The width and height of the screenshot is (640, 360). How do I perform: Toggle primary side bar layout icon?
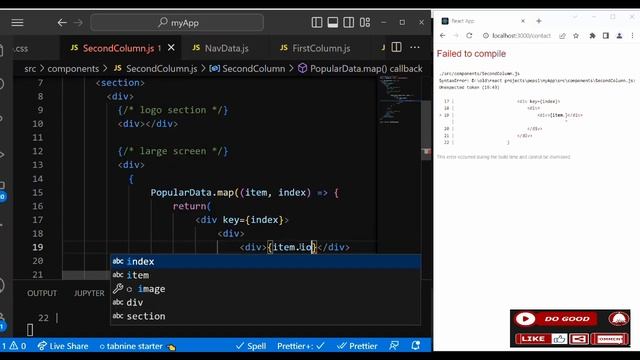click(317, 22)
